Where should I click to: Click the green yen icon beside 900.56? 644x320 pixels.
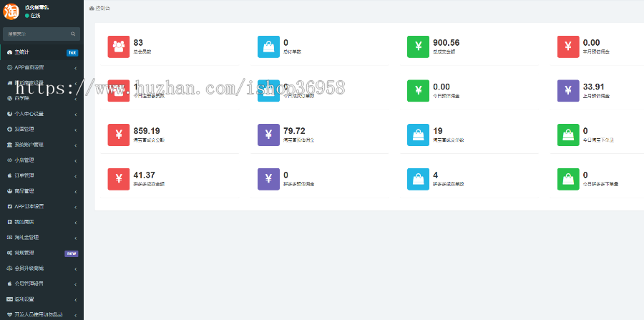(x=418, y=47)
